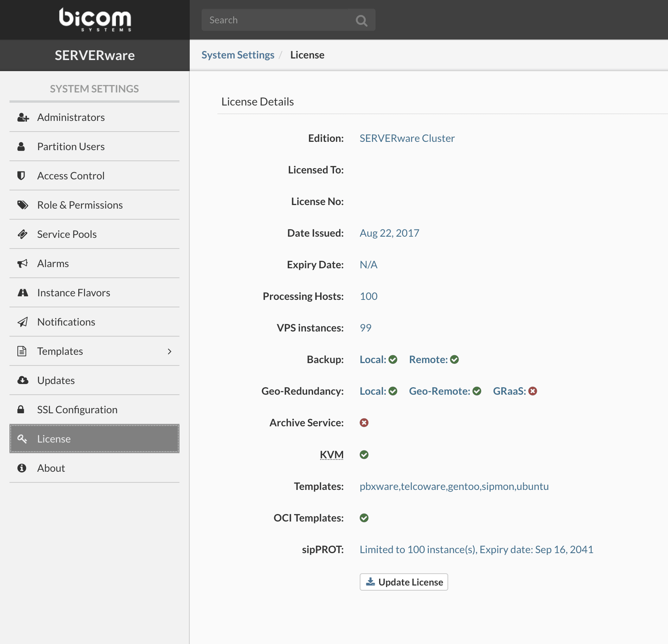Click the Templates document icon

click(x=22, y=351)
